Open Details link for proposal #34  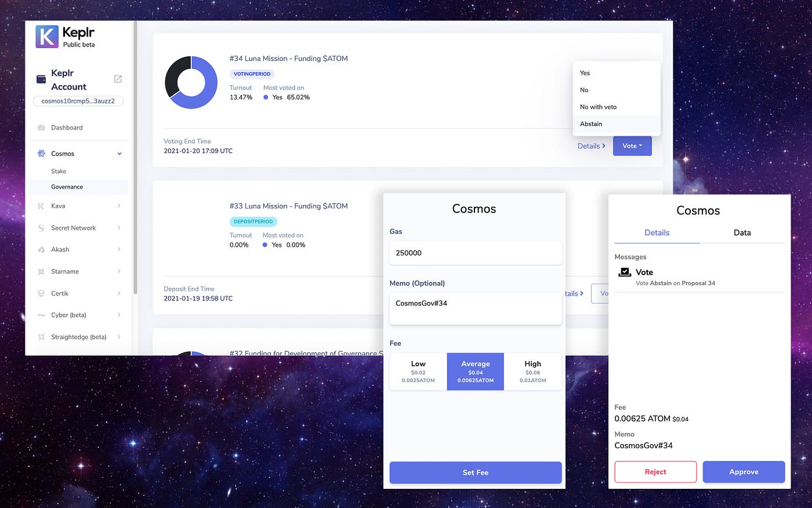click(591, 146)
